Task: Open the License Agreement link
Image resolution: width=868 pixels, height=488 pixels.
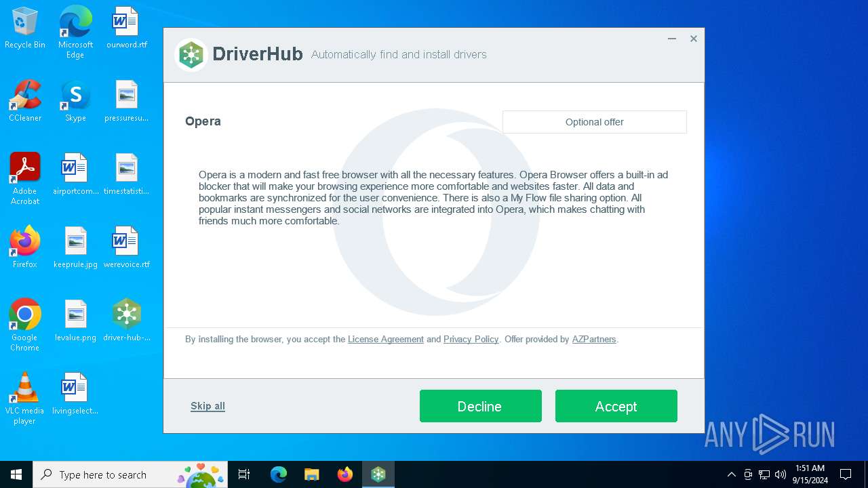Action: coord(386,339)
